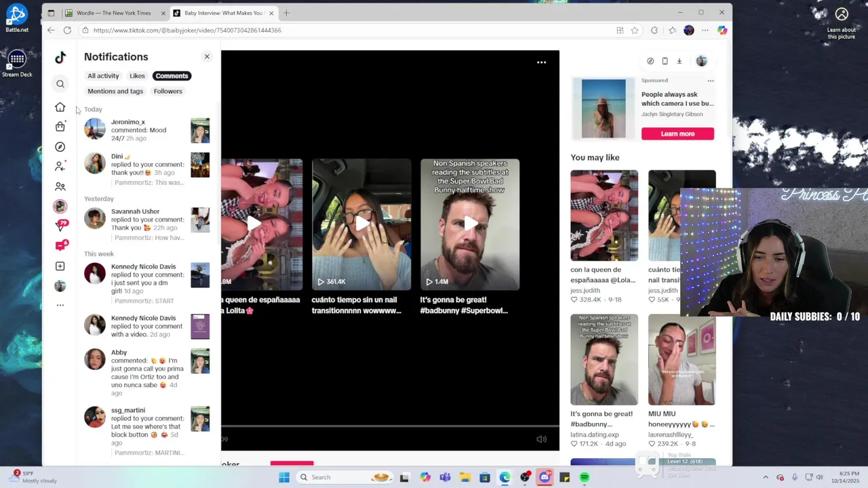Click the Learn more sponsored button
The width and height of the screenshot is (868, 488).
677,134
